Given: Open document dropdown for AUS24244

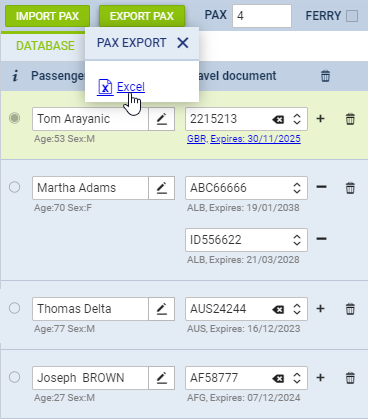Looking at the screenshot, I should coord(297,309).
